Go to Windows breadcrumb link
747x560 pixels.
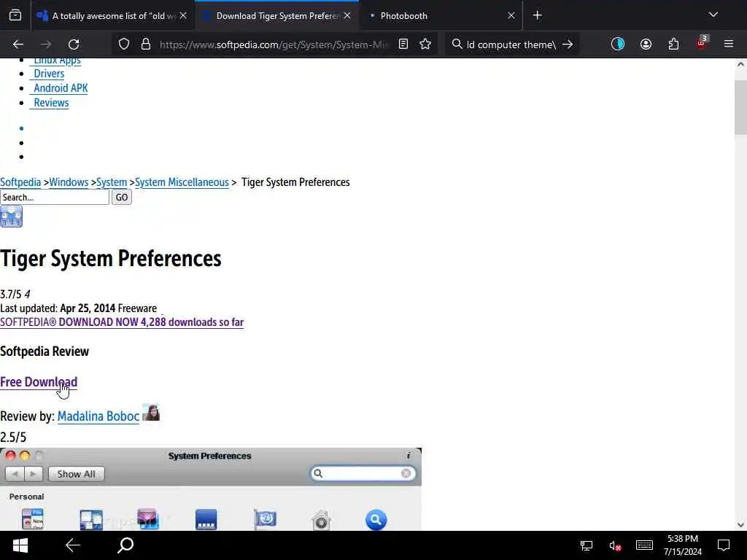pyautogui.click(x=69, y=182)
